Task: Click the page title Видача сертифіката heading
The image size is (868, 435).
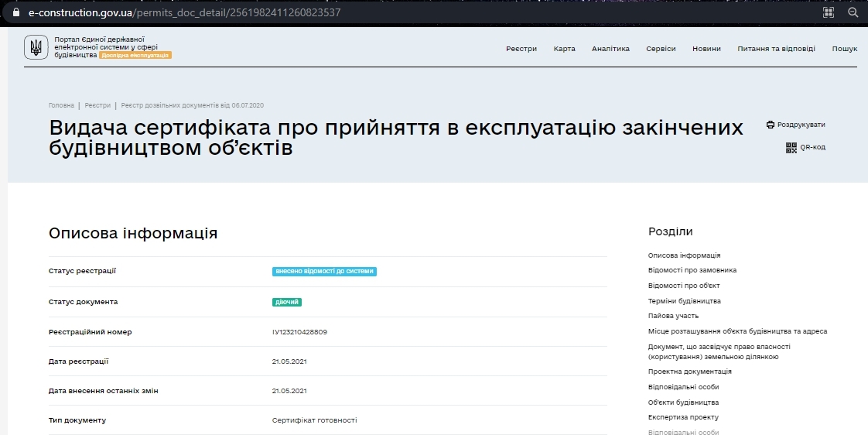Action: click(396, 138)
